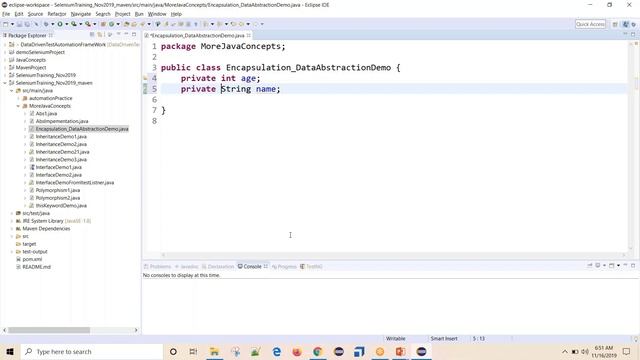Viewport: 640px width, 360px height.
Task: Click the New file toolbar icon
Action: coord(6,24)
